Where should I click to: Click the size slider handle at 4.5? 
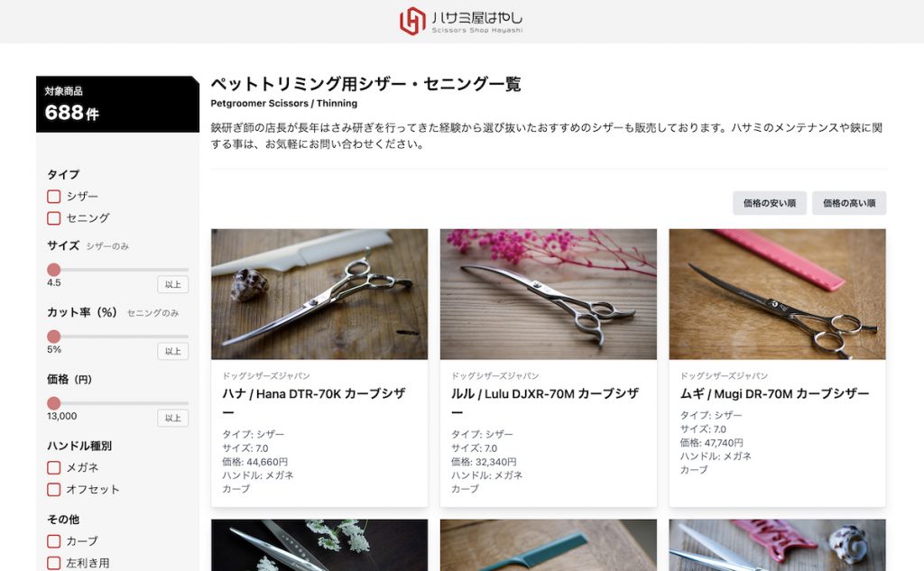pos(53,270)
